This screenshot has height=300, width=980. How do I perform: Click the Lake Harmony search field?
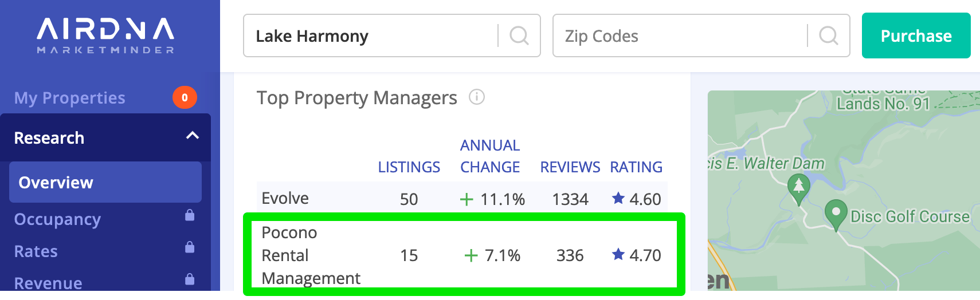392,35
